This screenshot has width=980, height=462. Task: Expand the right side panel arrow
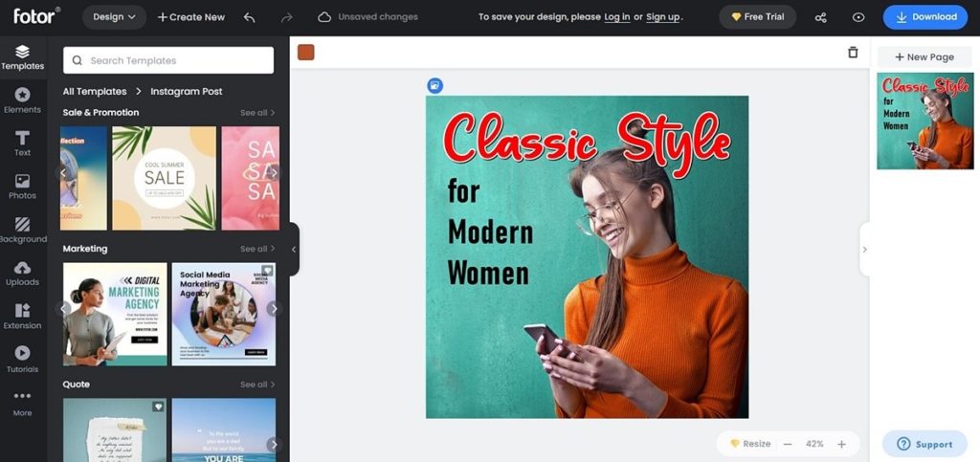click(x=864, y=249)
